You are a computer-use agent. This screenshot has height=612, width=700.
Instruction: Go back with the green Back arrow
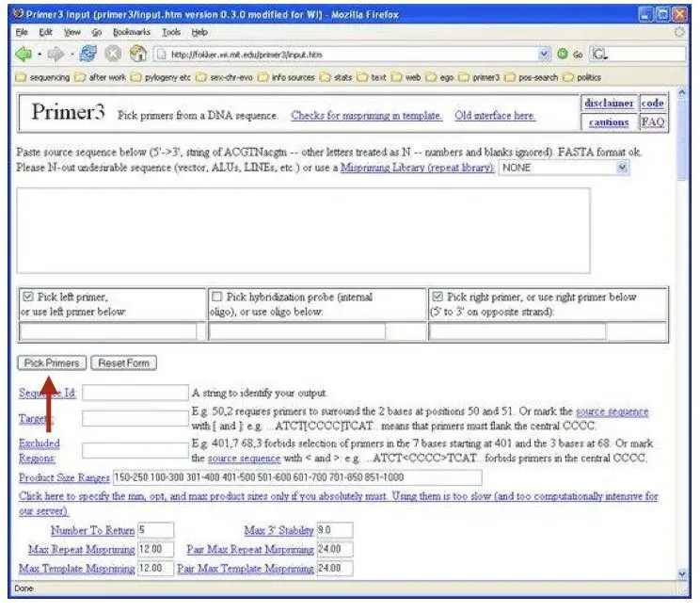click(24, 54)
